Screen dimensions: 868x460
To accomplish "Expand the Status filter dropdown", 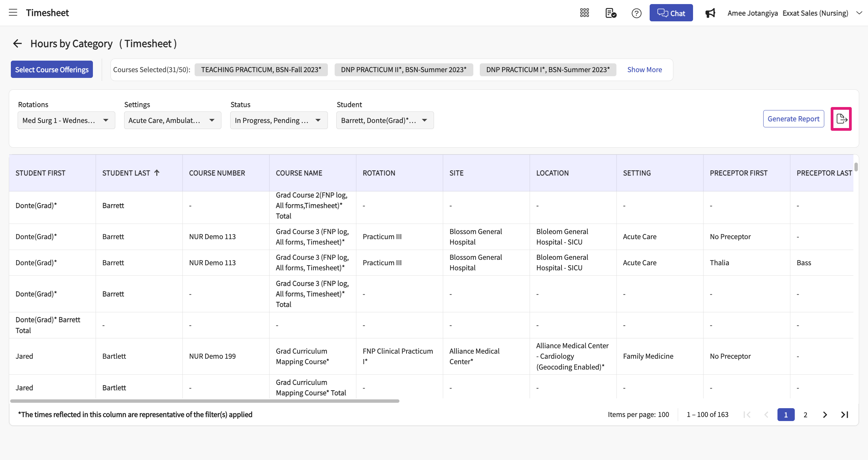I will [278, 120].
